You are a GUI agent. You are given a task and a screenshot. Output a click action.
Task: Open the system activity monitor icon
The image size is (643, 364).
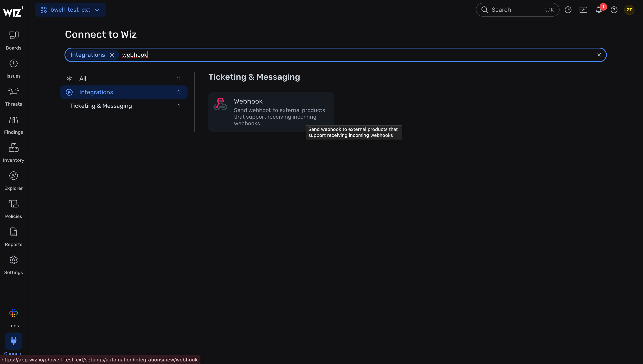tap(583, 10)
